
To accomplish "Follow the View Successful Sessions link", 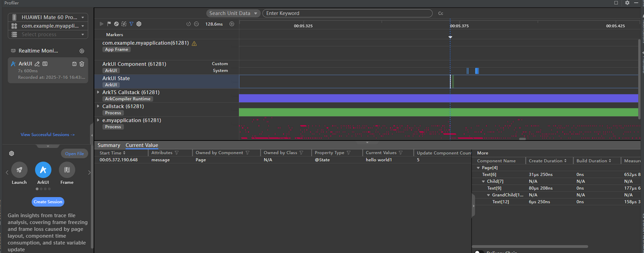I will [x=48, y=135].
